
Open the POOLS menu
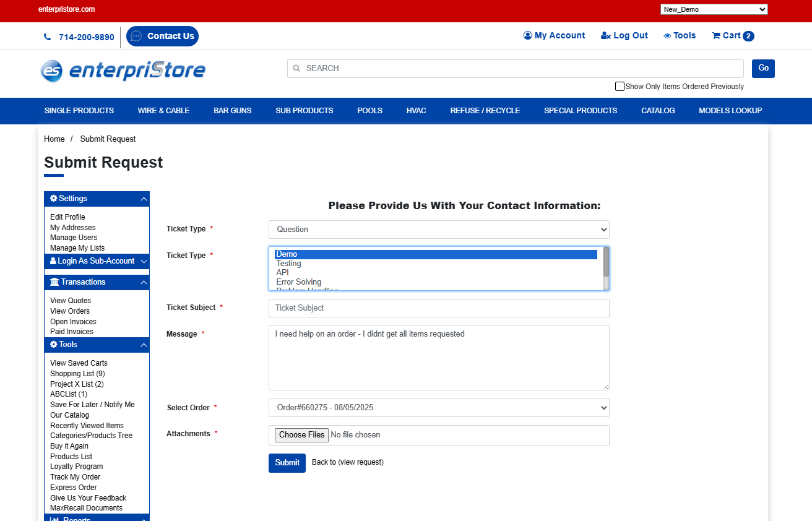click(370, 111)
